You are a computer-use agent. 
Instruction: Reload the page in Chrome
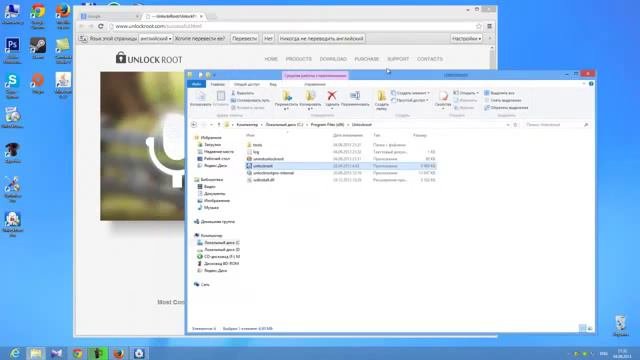click(x=100, y=26)
